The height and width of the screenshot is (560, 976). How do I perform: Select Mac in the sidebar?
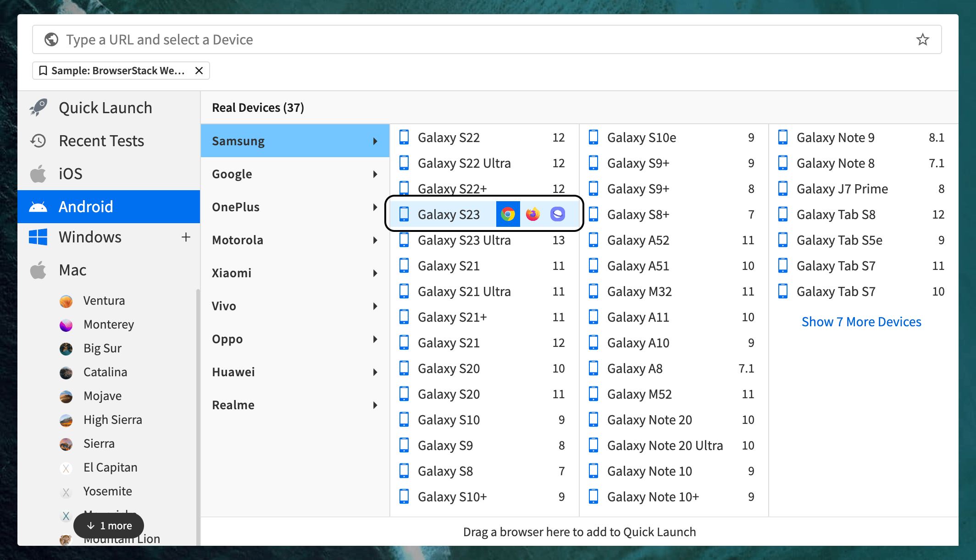point(72,270)
